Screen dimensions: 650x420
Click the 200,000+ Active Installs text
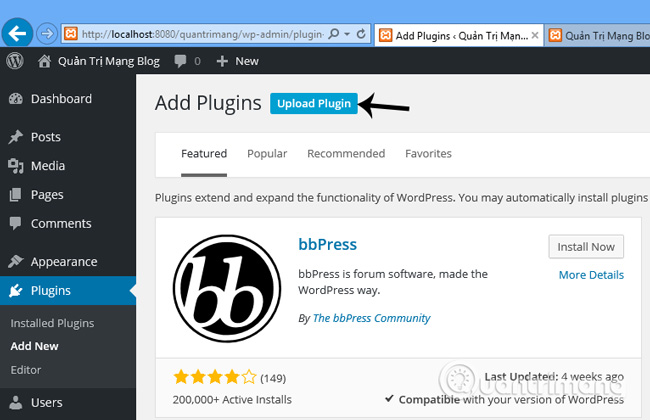tap(232, 400)
